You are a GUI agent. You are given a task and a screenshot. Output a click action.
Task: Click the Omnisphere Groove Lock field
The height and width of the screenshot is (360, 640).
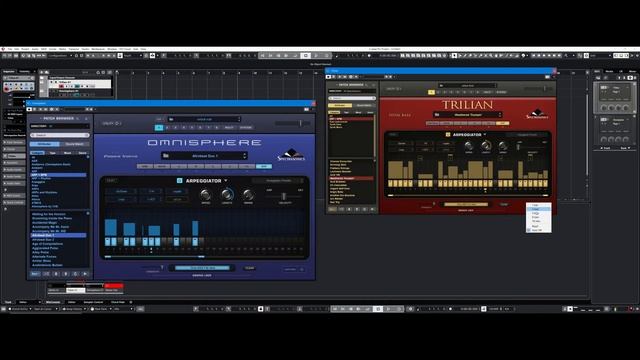pos(202,268)
